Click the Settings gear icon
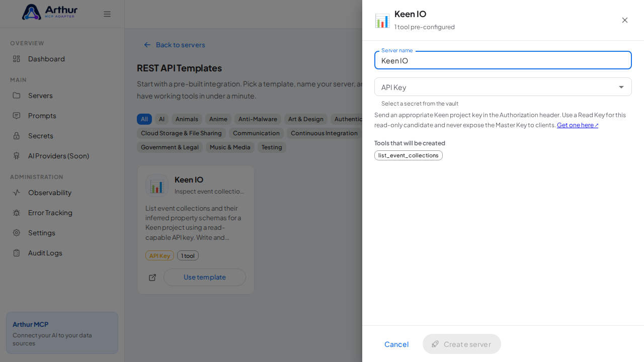Image resolution: width=644 pixels, height=362 pixels. pos(17,233)
